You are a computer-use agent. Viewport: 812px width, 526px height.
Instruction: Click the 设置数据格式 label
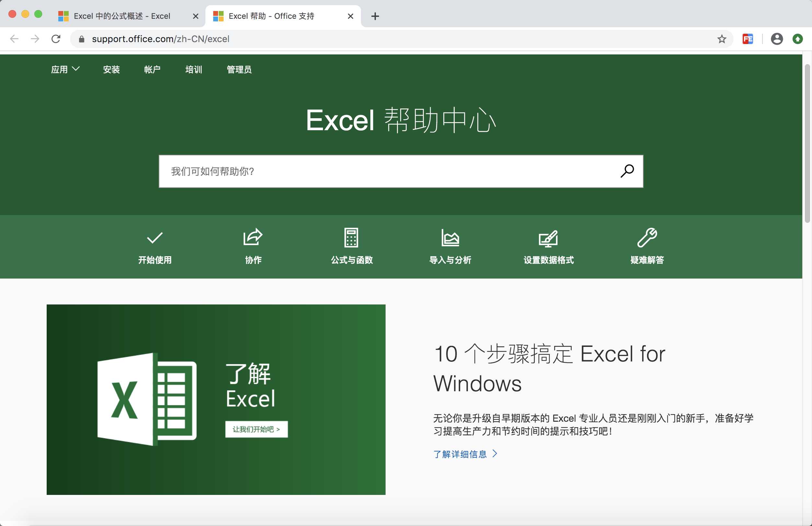(x=548, y=260)
